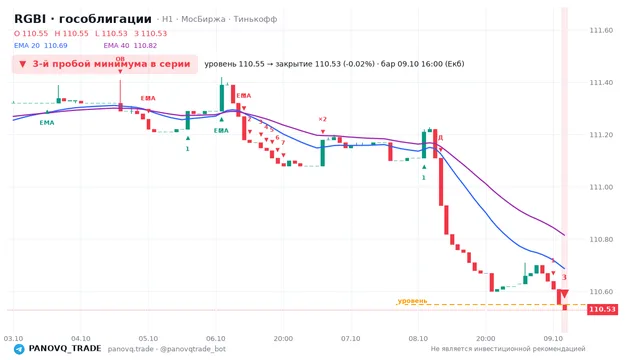Click the PANOVQ_TRADE channel name
Image resolution: width=640 pixels, height=360 pixels.
coord(65,349)
